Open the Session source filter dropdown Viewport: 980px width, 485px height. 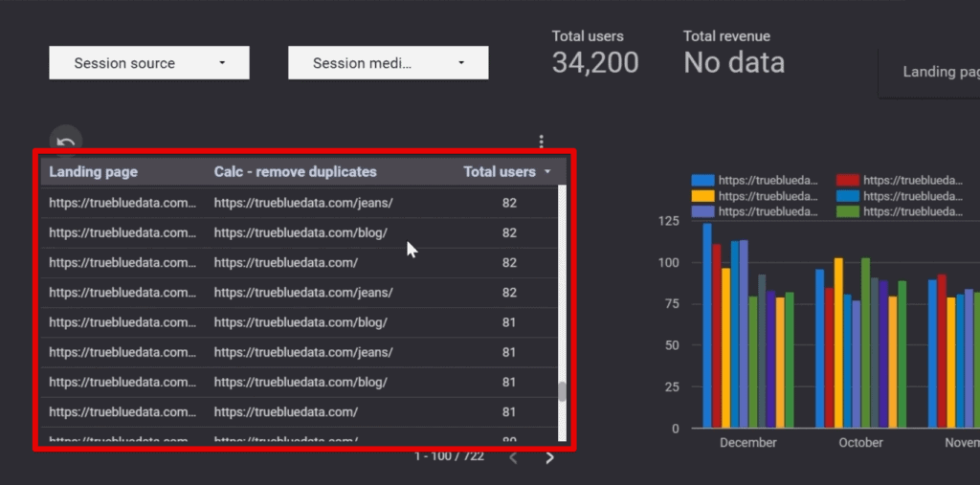[148, 62]
